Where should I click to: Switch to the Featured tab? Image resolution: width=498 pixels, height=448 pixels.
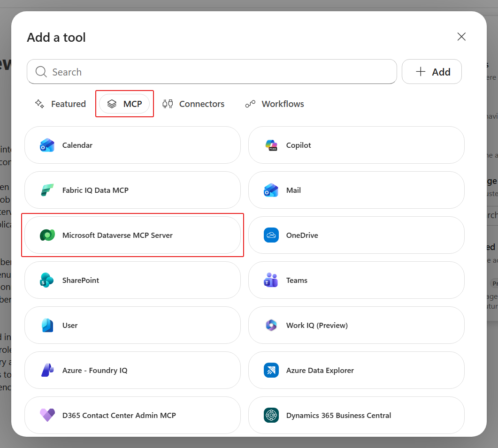[x=61, y=104]
